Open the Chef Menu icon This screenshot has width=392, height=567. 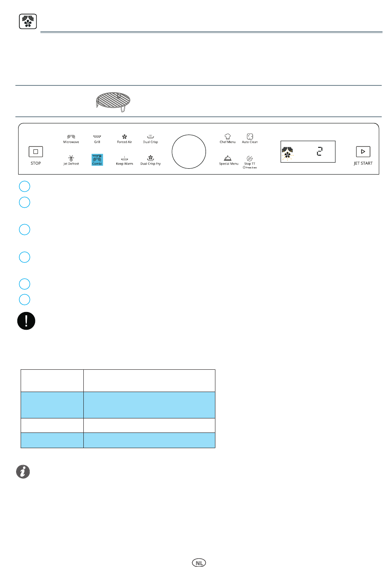point(227,137)
